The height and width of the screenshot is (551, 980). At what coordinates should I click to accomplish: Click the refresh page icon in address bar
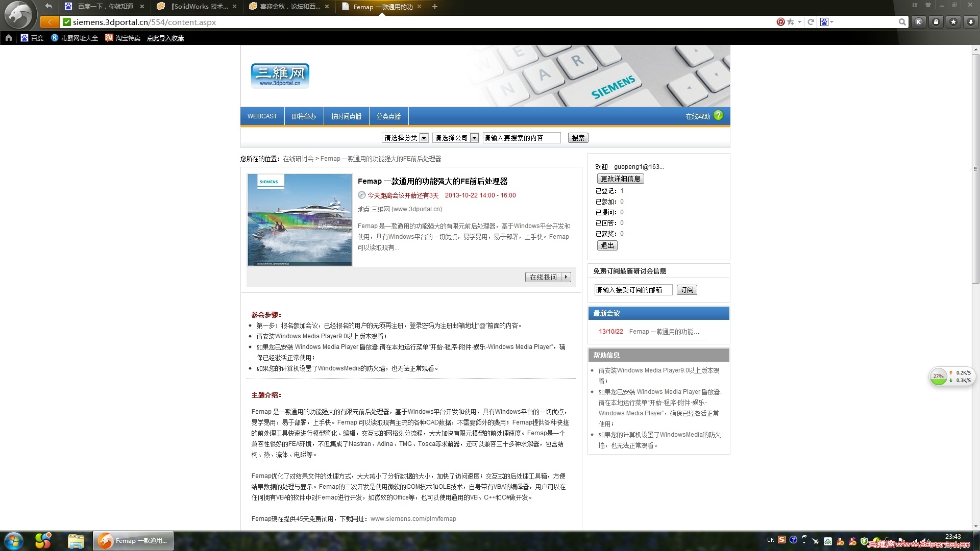(811, 22)
